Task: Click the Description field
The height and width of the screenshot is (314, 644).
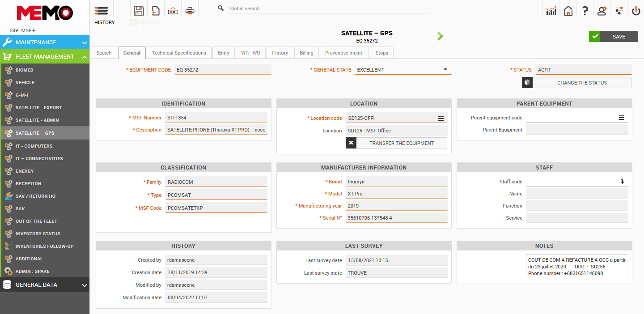Action: (x=216, y=130)
